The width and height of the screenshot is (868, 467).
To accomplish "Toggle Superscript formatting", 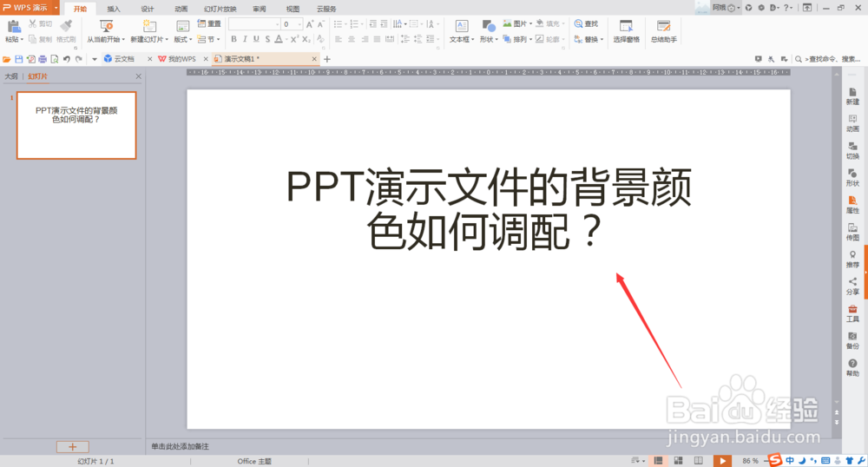I will pyautogui.click(x=294, y=39).
